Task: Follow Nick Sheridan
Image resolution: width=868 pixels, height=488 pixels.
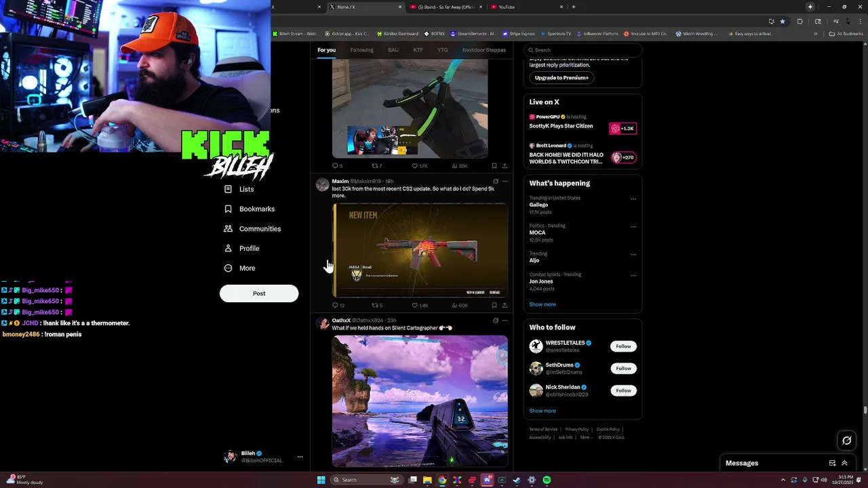Action: tap(623, 390)
